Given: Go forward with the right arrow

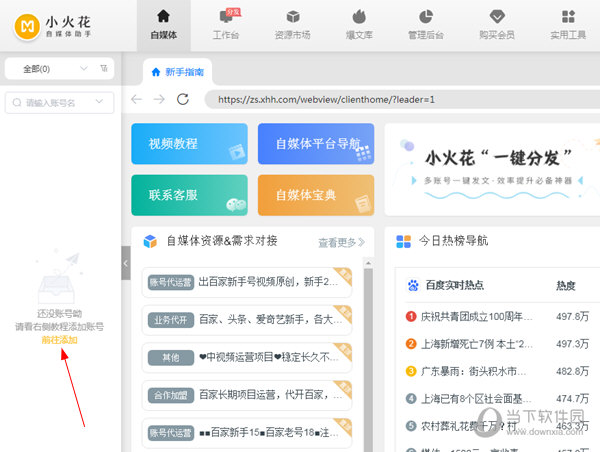Looking at the screenshot, I should point(159,100).
